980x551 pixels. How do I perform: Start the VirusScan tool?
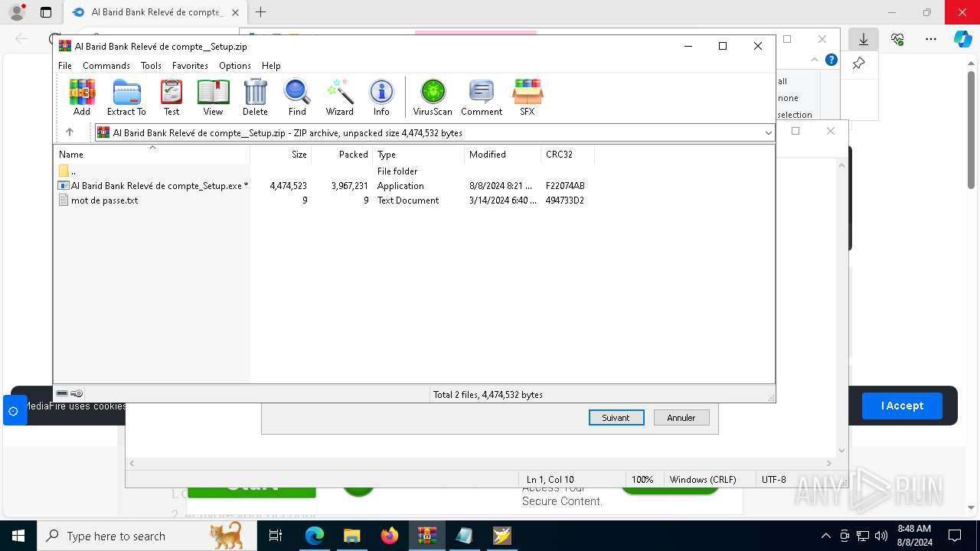[433, 96]
